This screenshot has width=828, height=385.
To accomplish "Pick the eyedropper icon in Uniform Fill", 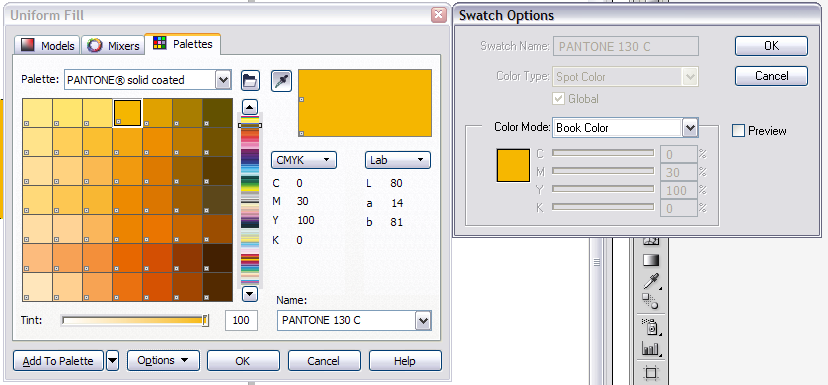I will tap(281, 81).
